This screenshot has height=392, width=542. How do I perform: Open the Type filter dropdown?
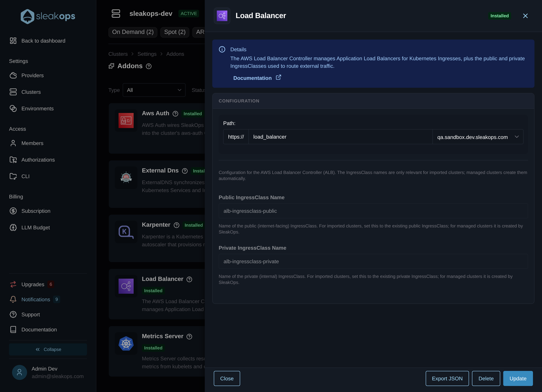coord(154,90)
